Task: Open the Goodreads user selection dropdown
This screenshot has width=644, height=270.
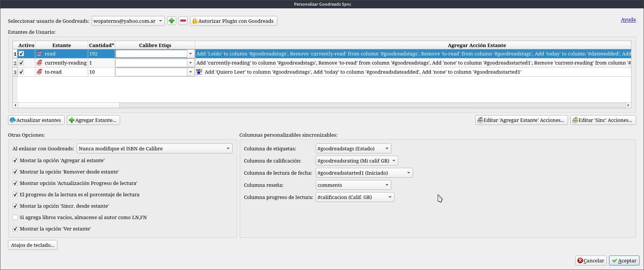Action: [128, 21]
